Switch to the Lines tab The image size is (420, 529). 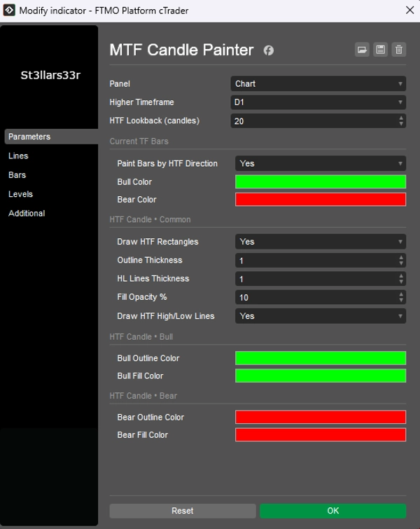click(18, 156)
